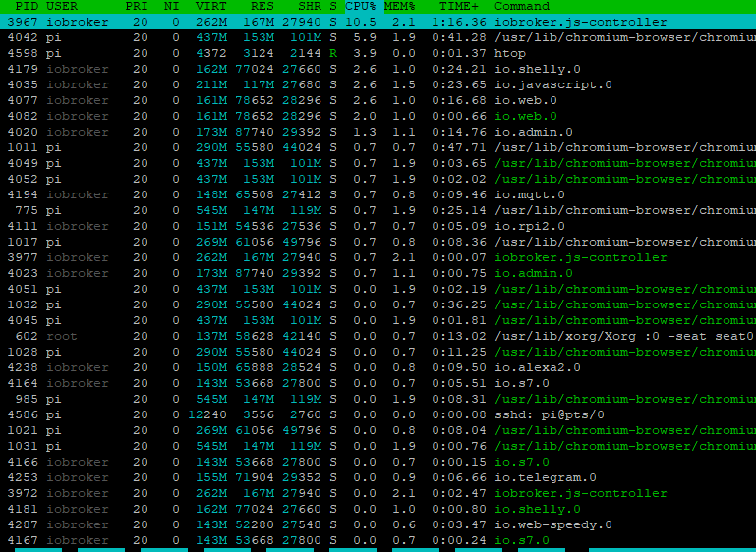
Task: Click the PRI column header
Action: coord(137,6)
